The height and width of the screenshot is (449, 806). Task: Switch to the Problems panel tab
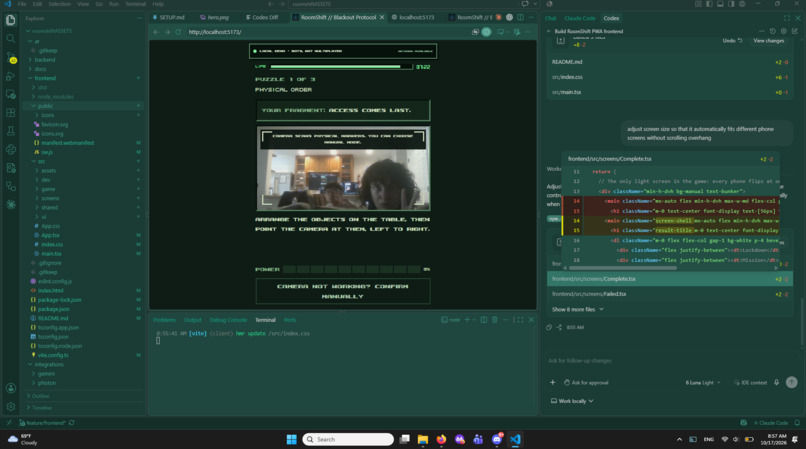click(x=164, y=320)
